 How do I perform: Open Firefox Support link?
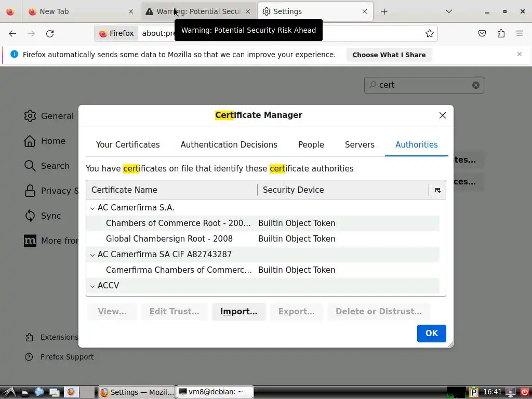tap(59, 357)
